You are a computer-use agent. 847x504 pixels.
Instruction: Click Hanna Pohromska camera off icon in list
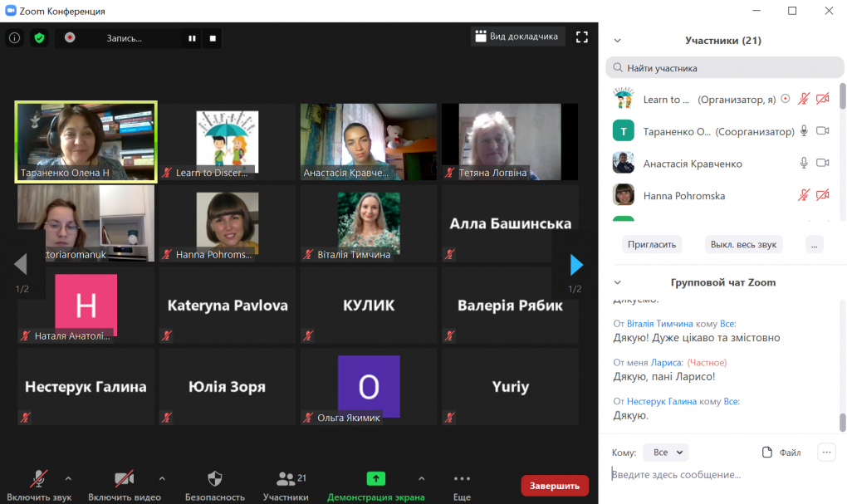pos(823,195)
